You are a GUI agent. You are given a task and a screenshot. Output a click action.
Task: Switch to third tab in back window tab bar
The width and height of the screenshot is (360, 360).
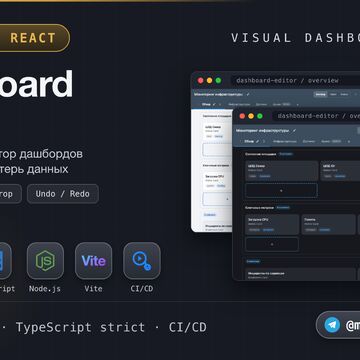[261, 104]
